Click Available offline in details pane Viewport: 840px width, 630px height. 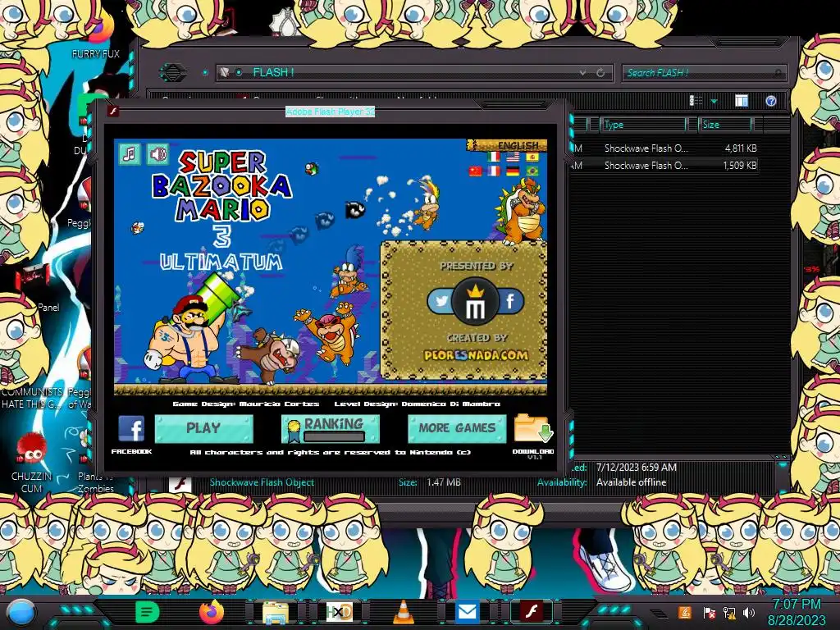631,482
